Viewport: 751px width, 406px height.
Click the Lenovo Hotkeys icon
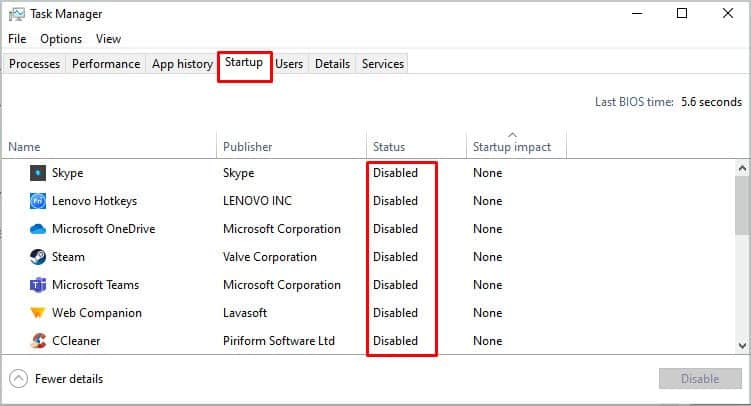click(x=37, y=201)
